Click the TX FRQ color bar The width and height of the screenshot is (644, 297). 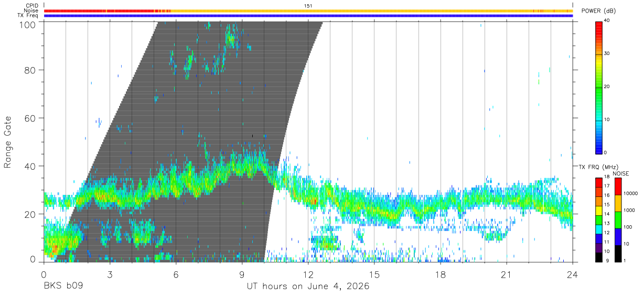coord(598,219)
